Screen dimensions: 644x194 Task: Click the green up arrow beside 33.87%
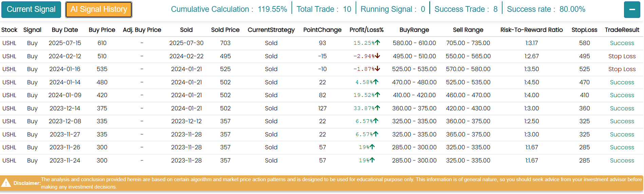click(377, 108)
